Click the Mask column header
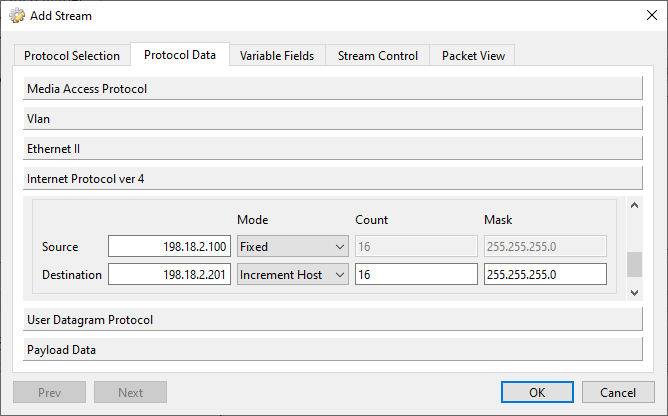 [x=498, y=220]
